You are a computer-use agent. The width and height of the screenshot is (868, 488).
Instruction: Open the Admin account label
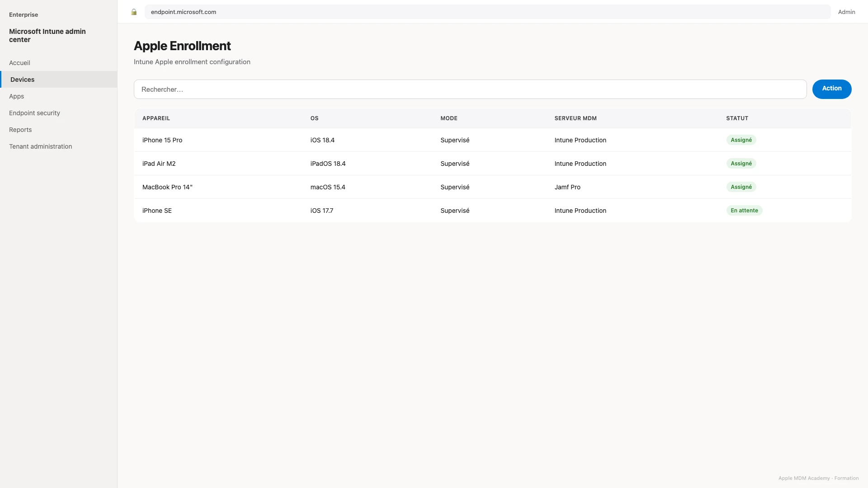[x=846, y=12]
